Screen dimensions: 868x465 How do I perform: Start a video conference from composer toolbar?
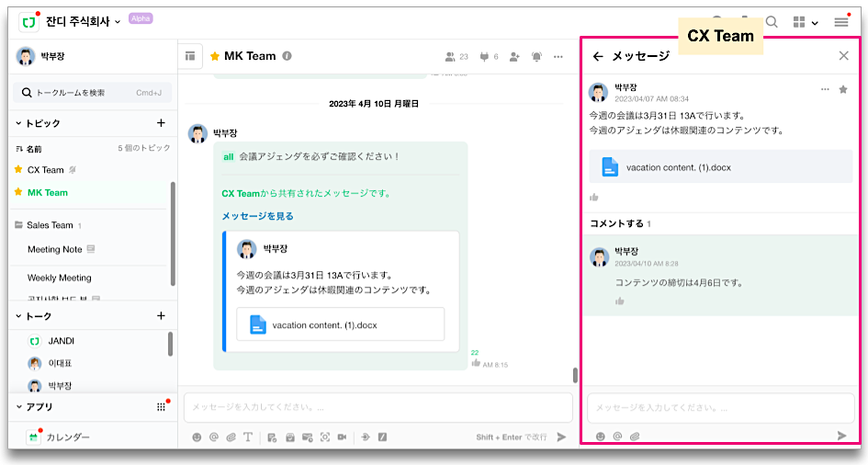point(342,437)
